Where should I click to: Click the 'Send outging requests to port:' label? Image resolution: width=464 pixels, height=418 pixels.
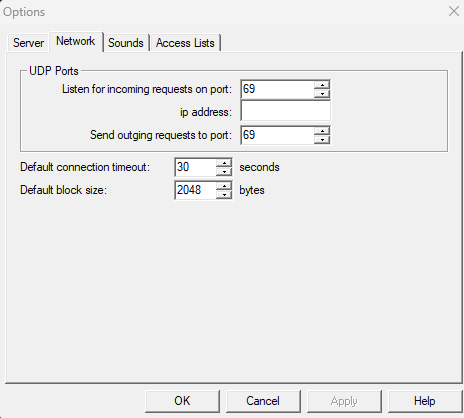[161, 135]
